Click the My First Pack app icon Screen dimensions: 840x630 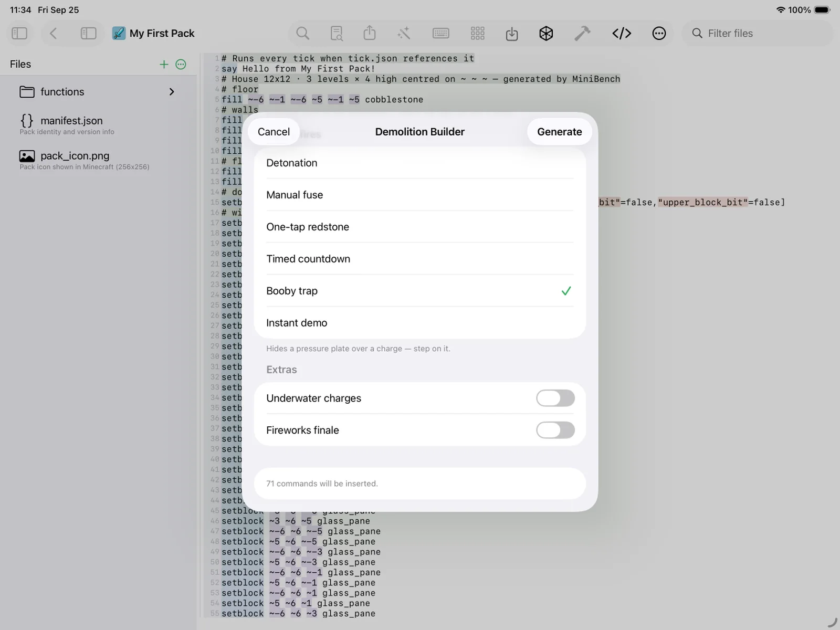pos(119,34)
